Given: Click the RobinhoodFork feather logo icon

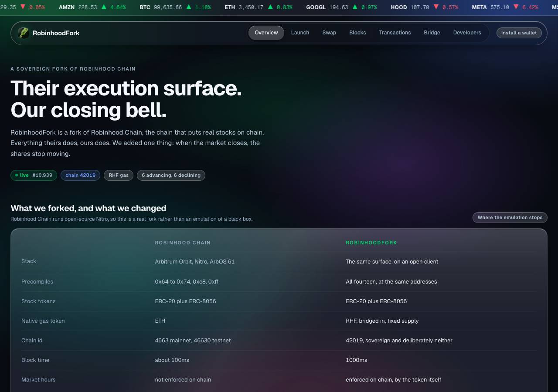Looking at the screenshot, I should (x=24, y=33).
